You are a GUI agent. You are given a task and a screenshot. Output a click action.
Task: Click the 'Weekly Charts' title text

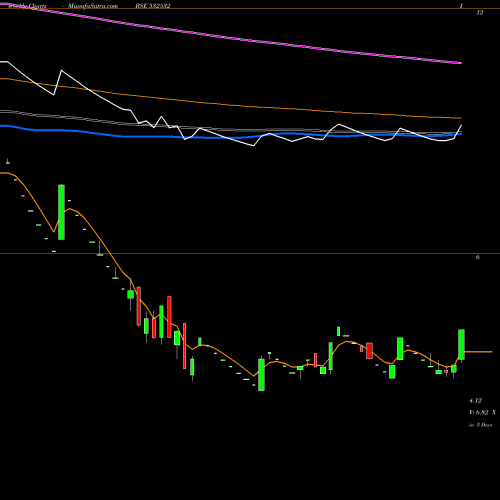(28, 6)
